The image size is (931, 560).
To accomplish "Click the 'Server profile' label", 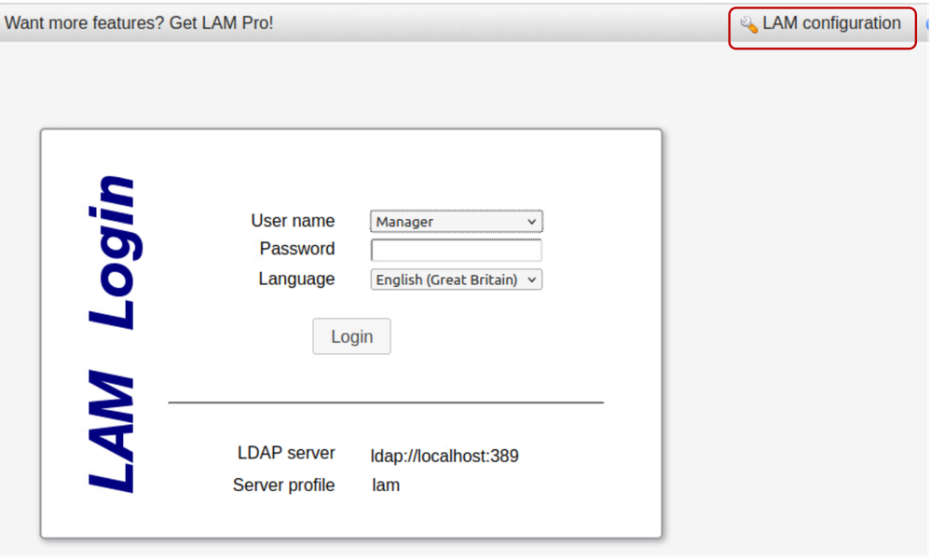I will (x=284, y=485).
